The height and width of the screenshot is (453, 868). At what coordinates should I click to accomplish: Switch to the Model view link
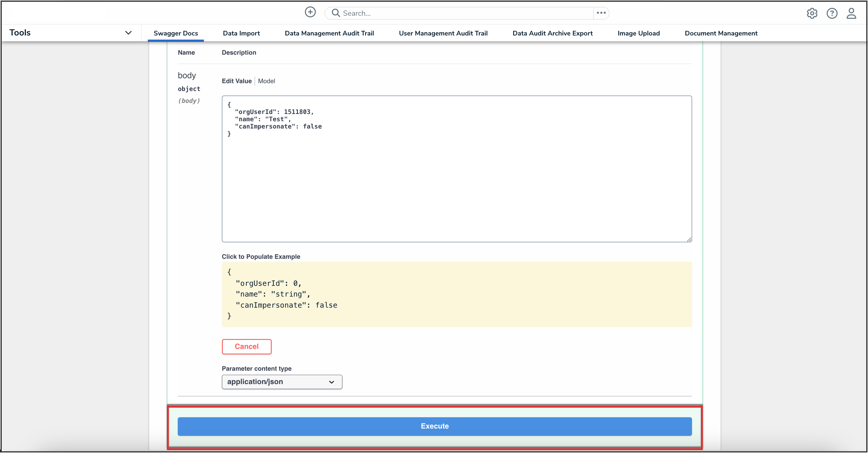point(266,81)
